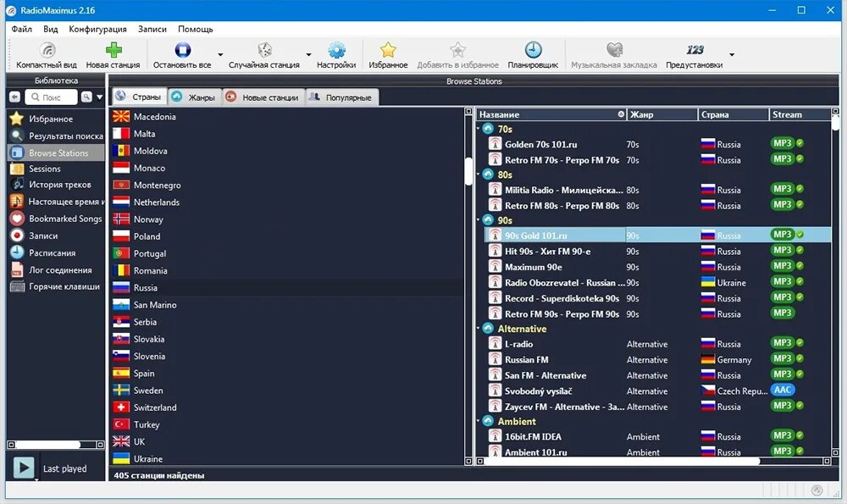Select station 16bit.FM IDEA
Image resolution: width=847 pixels, height=504 pixels.
point(658,436)
